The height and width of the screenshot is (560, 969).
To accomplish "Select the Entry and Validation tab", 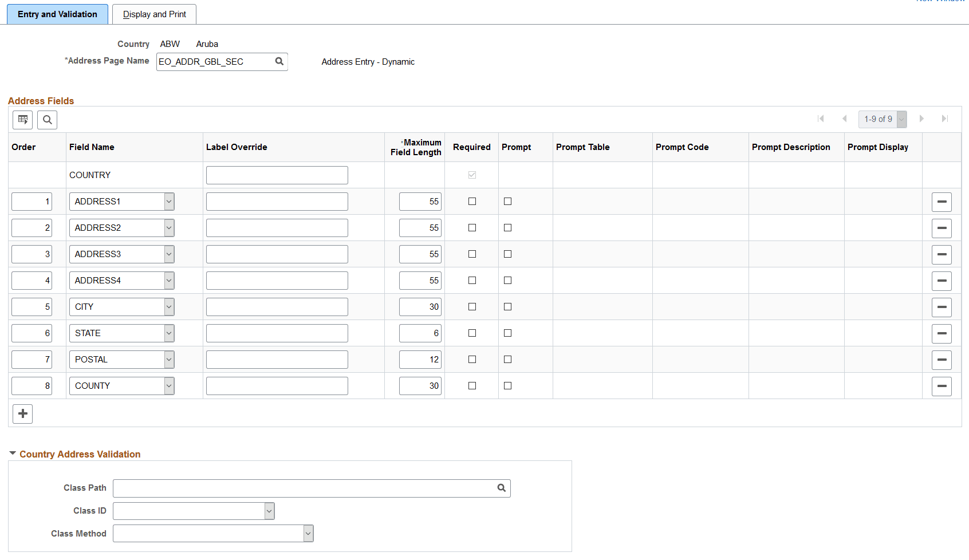I will coord(57,14).
